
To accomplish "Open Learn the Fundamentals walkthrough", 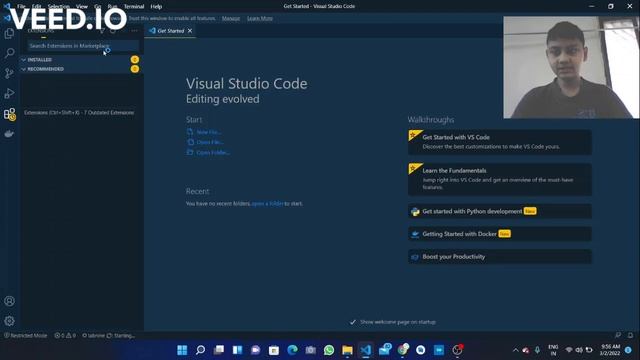I will [500, 179].
